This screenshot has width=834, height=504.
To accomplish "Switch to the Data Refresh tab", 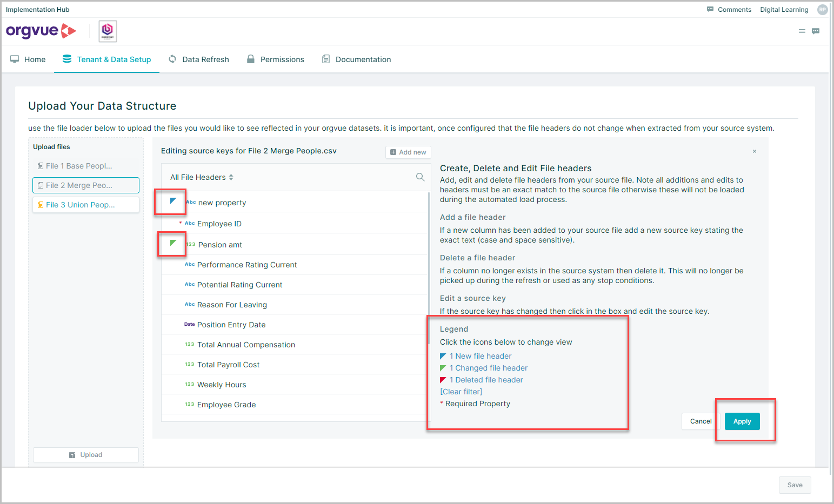I will pyautogui.click(x=199, y=59).
